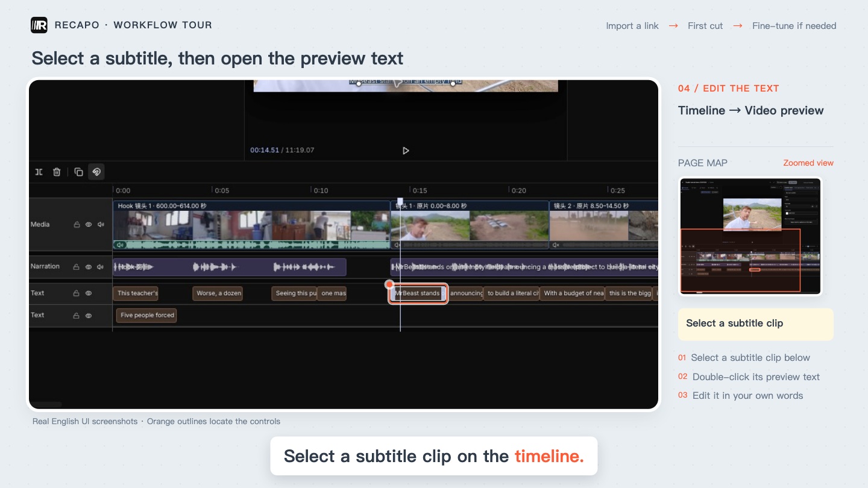Select the 镜头 2 · 原片 8.50–14.50 media clip
The image size is (868, 488).
pos(604,225)
